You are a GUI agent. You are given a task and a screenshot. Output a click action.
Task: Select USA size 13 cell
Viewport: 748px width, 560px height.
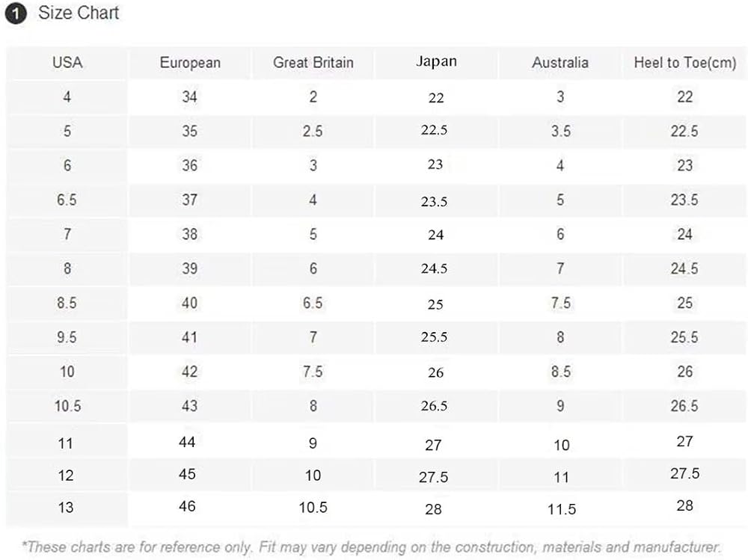pos(66,507)
